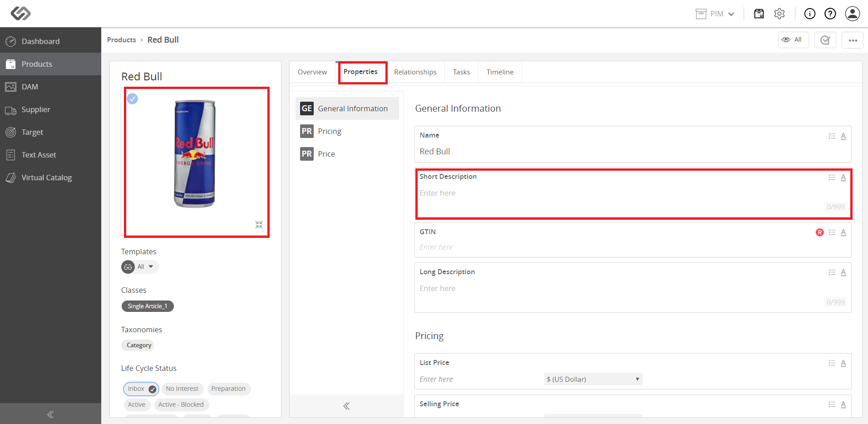Click the info circle icon in the header

[810, 14]
